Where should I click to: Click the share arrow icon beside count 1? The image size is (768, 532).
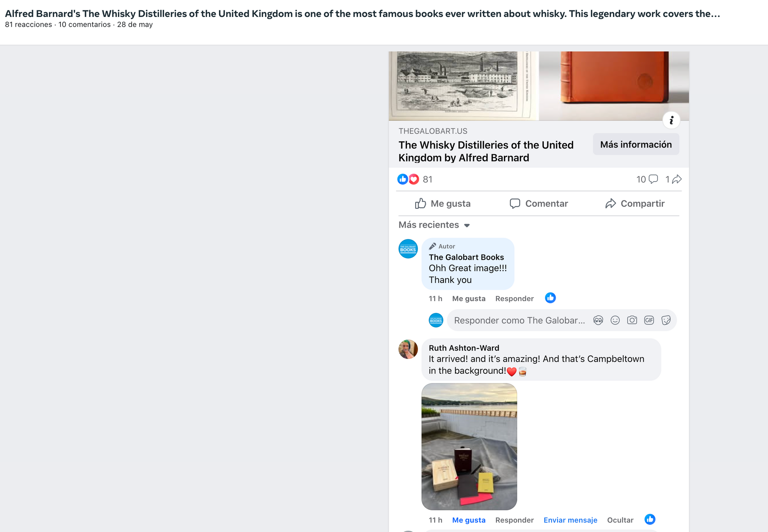pos(677,180)
